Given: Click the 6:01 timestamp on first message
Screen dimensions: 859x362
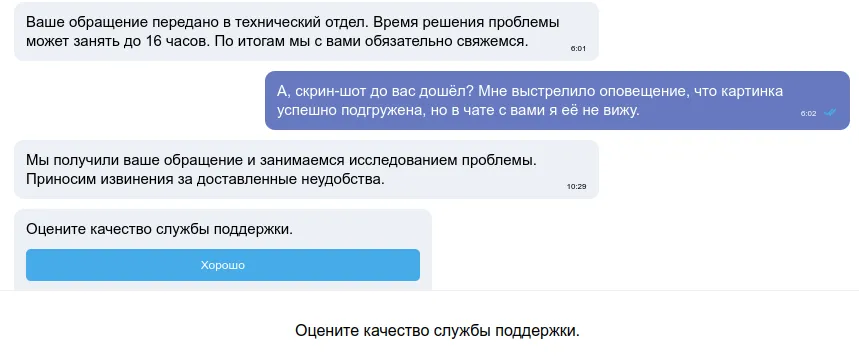Looking at the screenshot, I should [578, 49].
